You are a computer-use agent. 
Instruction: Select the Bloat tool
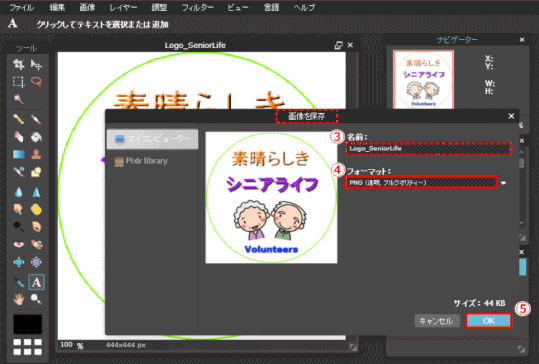(19, 262)
